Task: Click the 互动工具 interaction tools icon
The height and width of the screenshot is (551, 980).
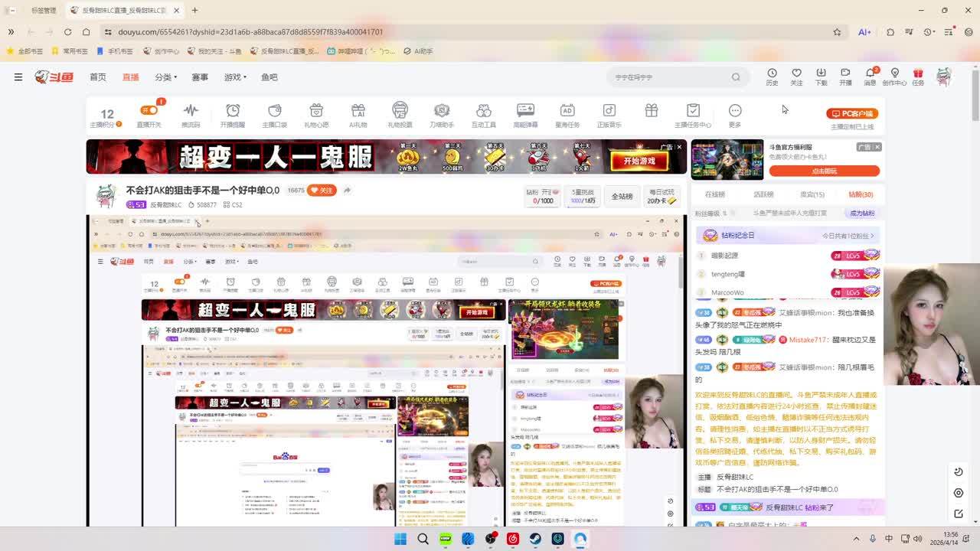Action: tap(483, 112)
